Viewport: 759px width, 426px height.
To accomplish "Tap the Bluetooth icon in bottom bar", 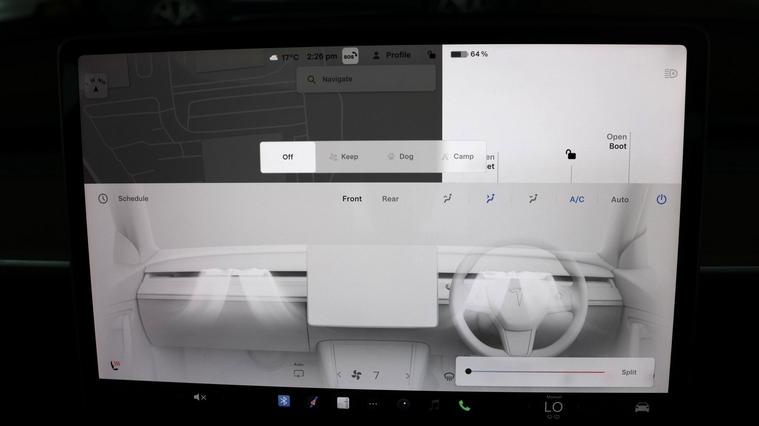I will coord(284,402).
